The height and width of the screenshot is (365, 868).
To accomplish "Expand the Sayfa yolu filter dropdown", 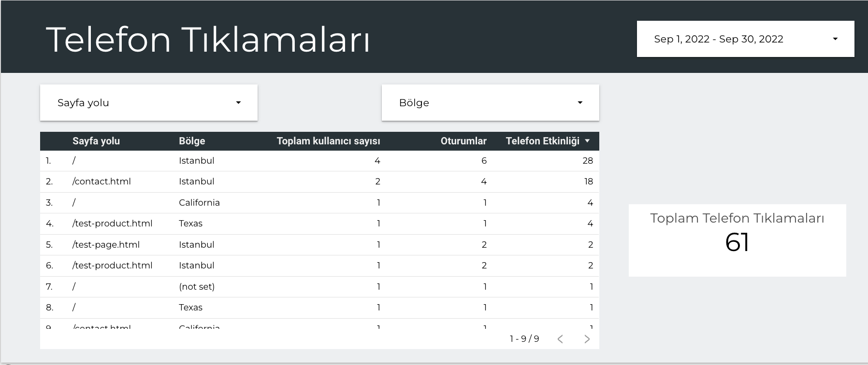I will (x=148, y=103).
